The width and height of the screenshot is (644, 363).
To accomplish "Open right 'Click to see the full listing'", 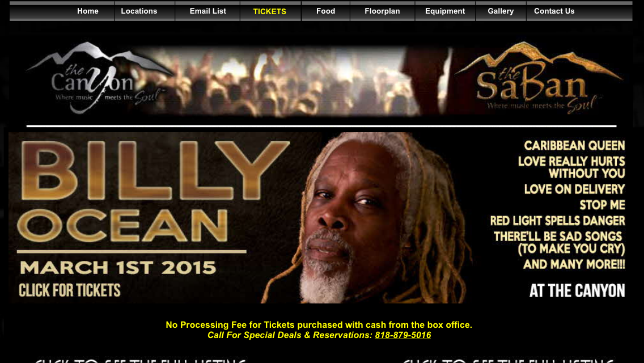I will (507, 361).
